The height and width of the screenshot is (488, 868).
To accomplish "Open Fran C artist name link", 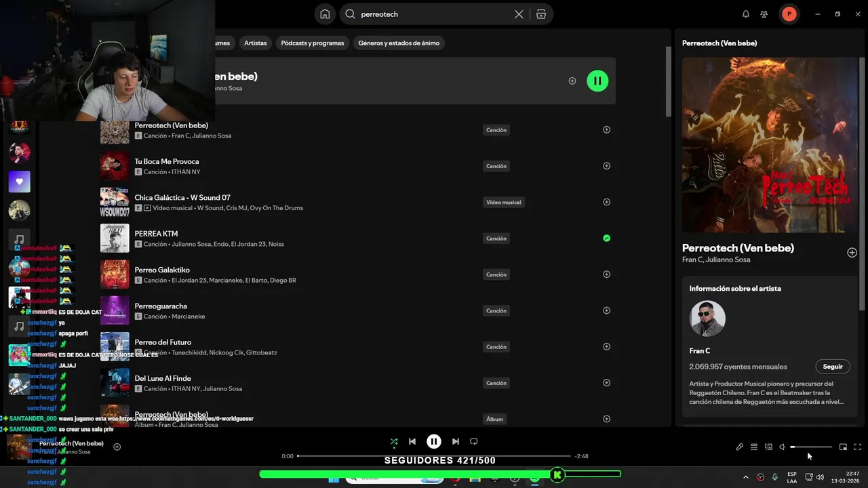I will 700,351.
